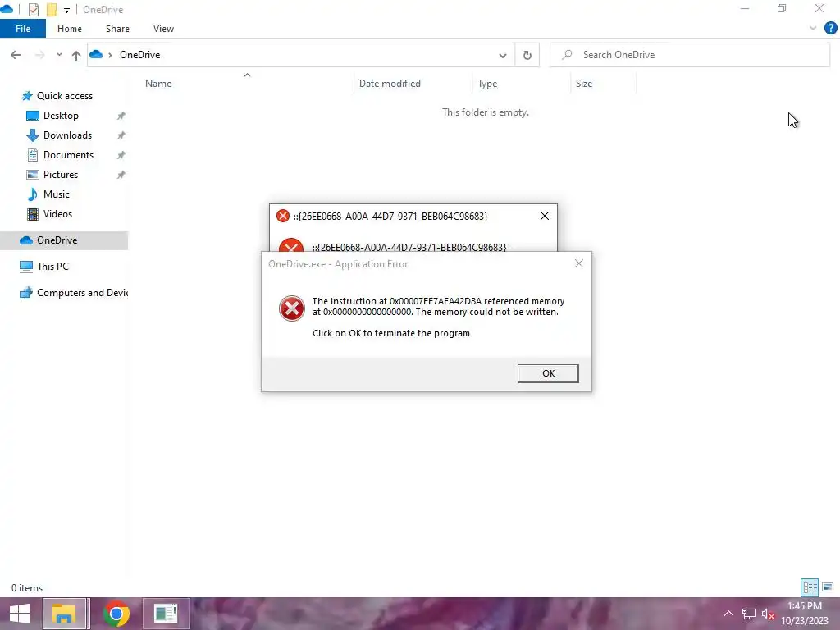Show hidden system tray icons
The height and width of the screenshot is (630, 840).
pos(728,614)
